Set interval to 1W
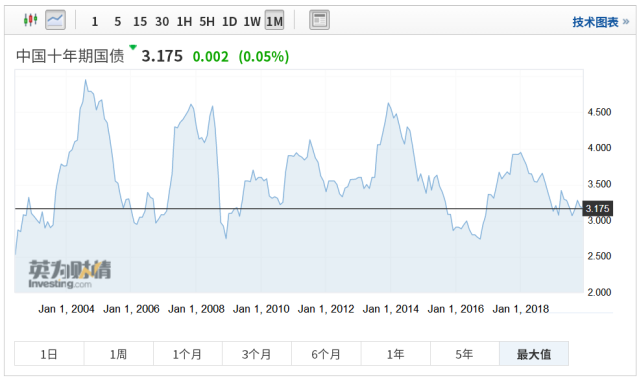The width and height of the screenshot is (641, 380). [252, 21]
